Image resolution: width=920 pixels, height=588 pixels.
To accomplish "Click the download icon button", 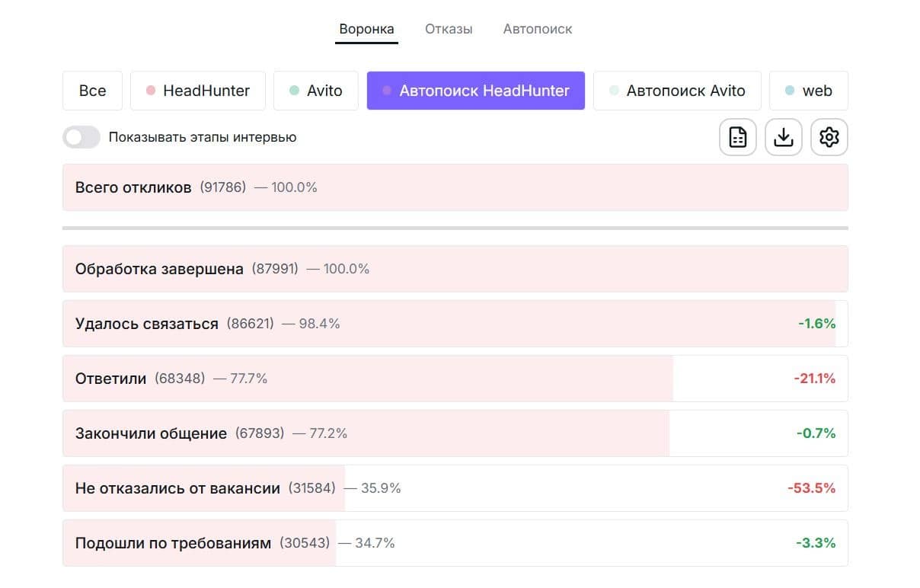I will [783, 137].
